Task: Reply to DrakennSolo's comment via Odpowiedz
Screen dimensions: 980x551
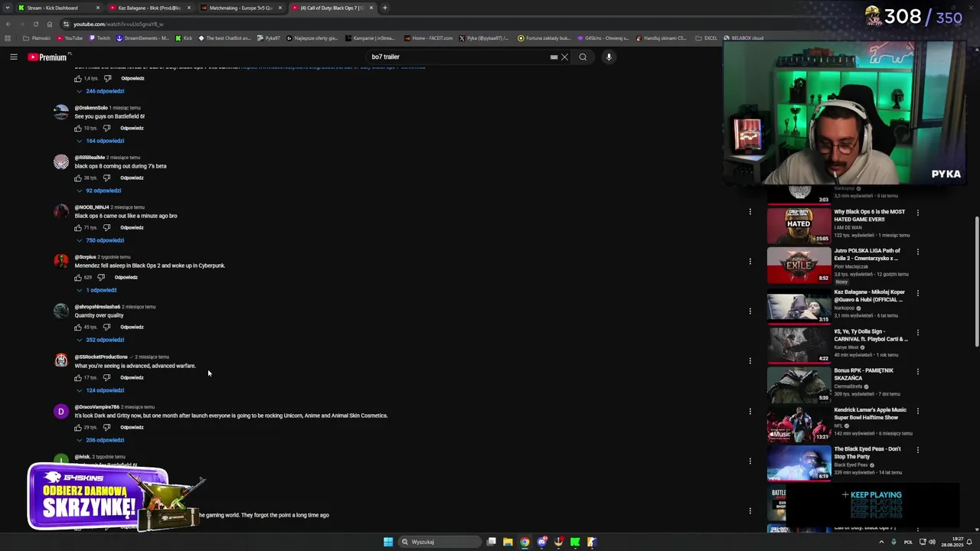Action: tap(132, 128)
